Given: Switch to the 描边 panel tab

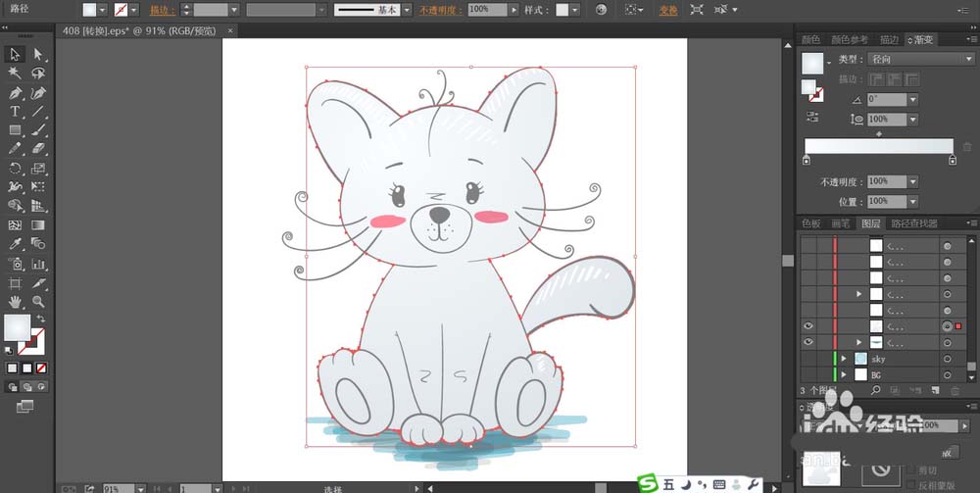Looking at the screenshot, I should pos(889,39).
